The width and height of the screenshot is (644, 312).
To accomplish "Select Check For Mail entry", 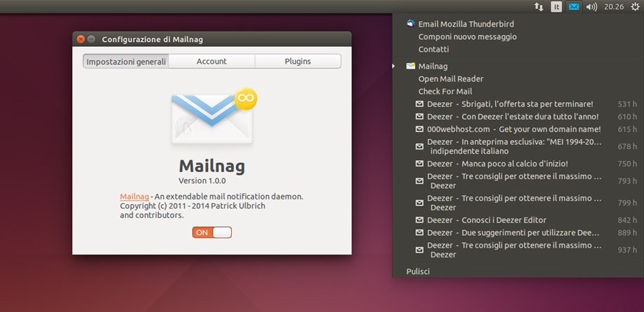I will (x=444, y=92).
